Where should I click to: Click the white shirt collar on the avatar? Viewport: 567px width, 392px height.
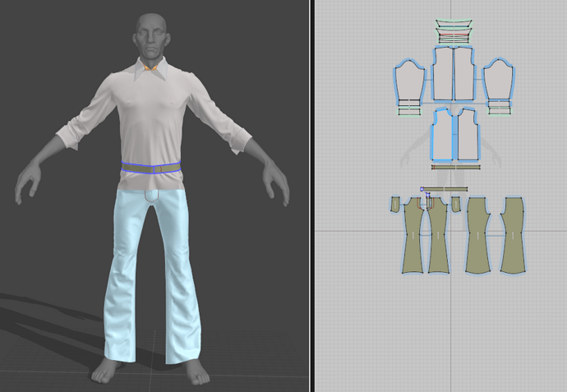pyautogui.click(x=151, y=69)
